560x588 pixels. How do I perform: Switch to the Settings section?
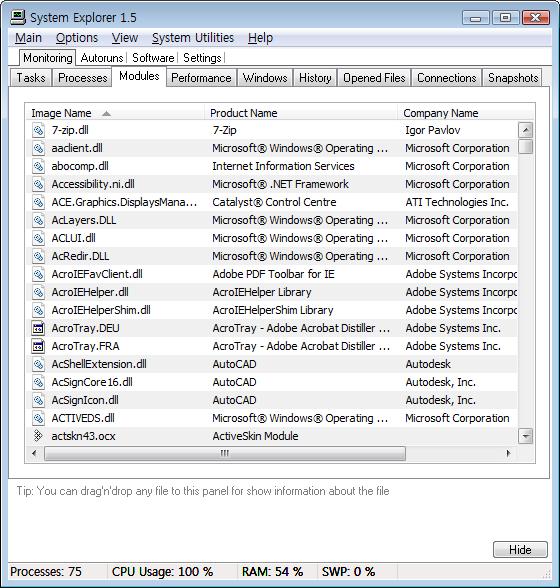202,58
